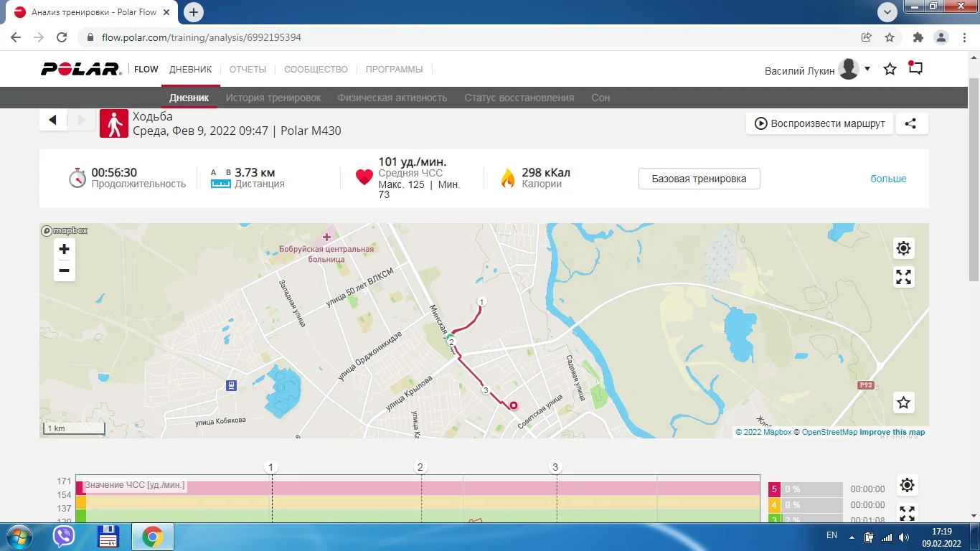The height and width of the screenshot is (551, 980).
Task: Open the Chrome three-dot menu
Action: pos(963,37)
